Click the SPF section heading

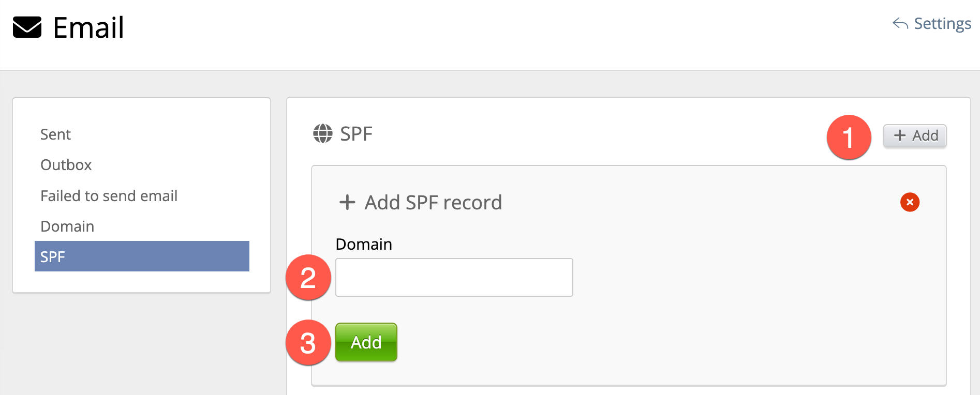[356, 134]
